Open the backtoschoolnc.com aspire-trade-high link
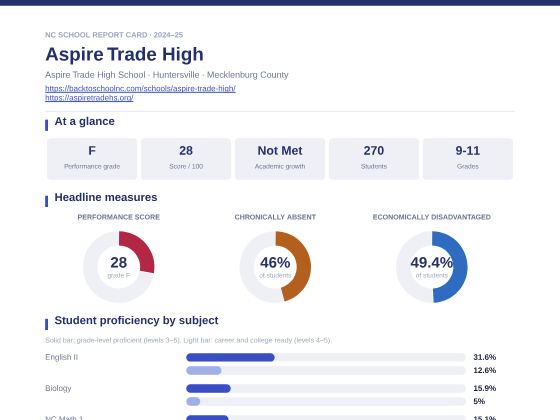The image size is (560, 420). (x=140, y=88)
